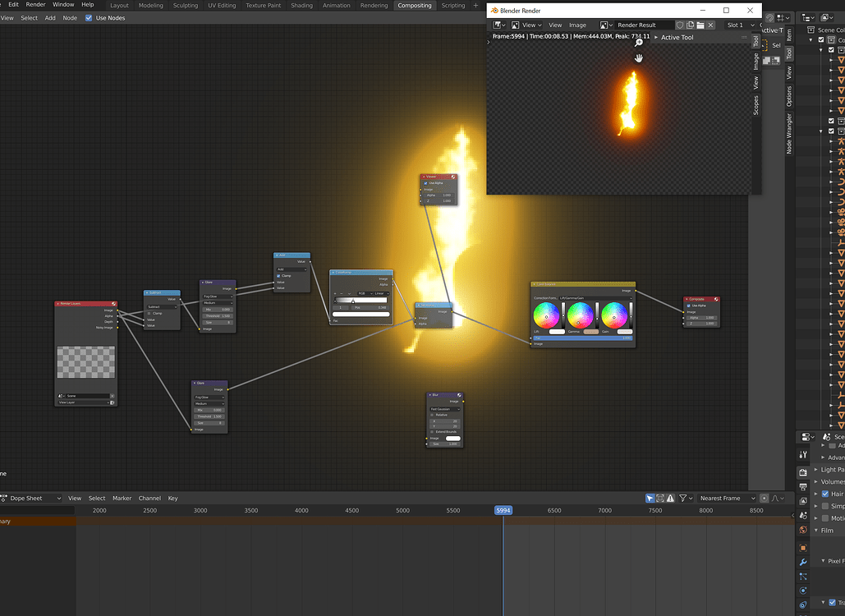Open the Render menu

[35, 4]
